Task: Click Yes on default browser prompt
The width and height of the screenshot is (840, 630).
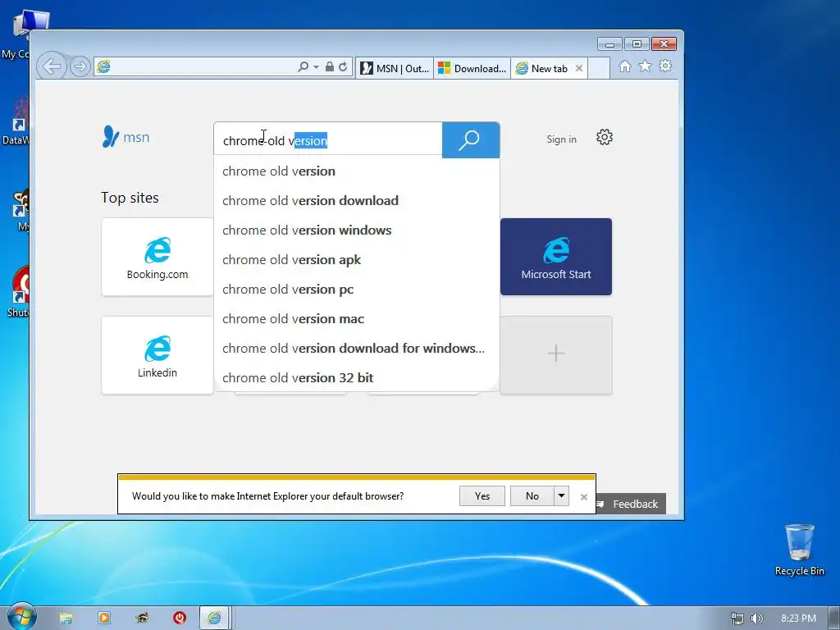Action: coord(482,496)
